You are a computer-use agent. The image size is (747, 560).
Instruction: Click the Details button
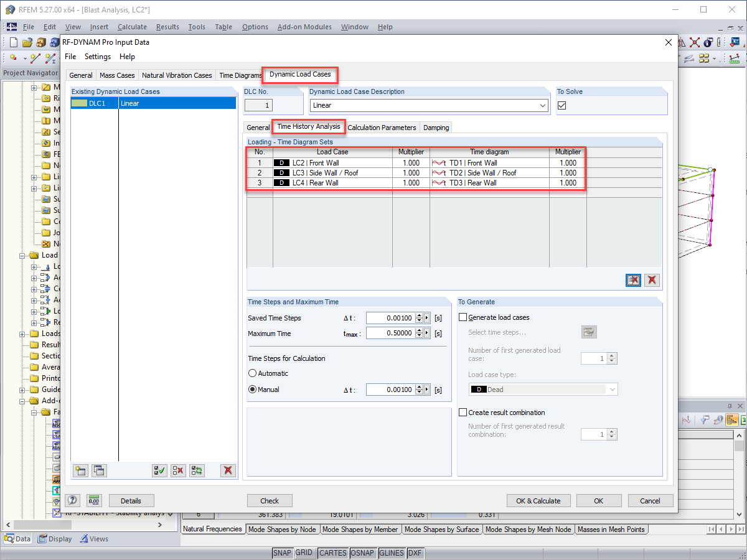(x=131, y=501)
